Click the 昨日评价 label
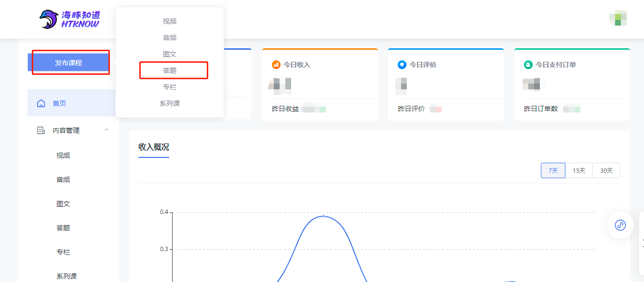The image size is (644, 282). (x=411, y=109)
